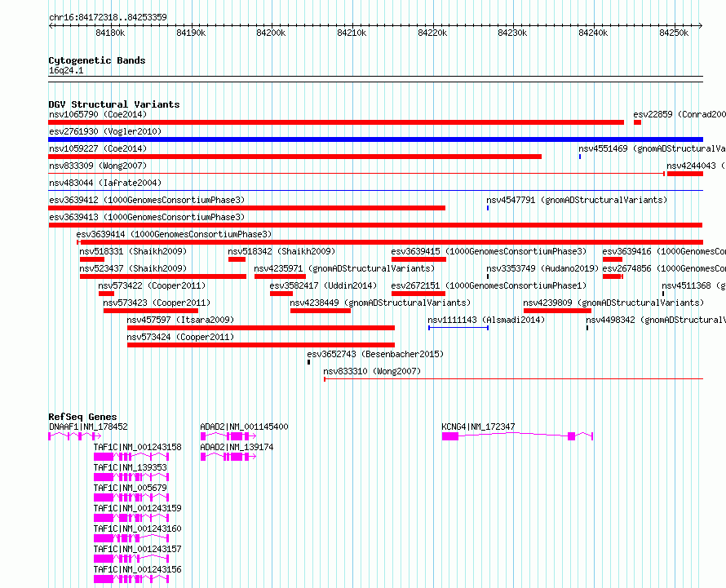Open DNAAF1|NM_178452 gene label

[88, 427]
